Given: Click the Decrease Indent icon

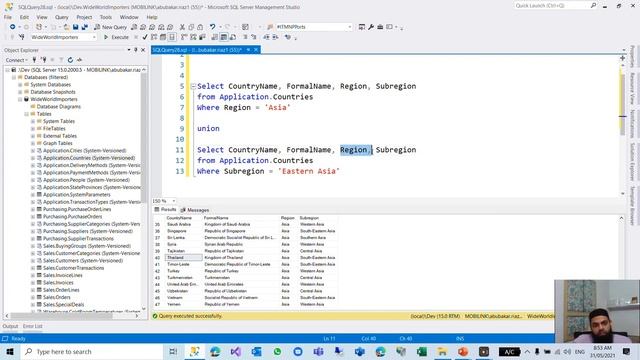Looking at the screenshot, I should (x=266, y=37).
